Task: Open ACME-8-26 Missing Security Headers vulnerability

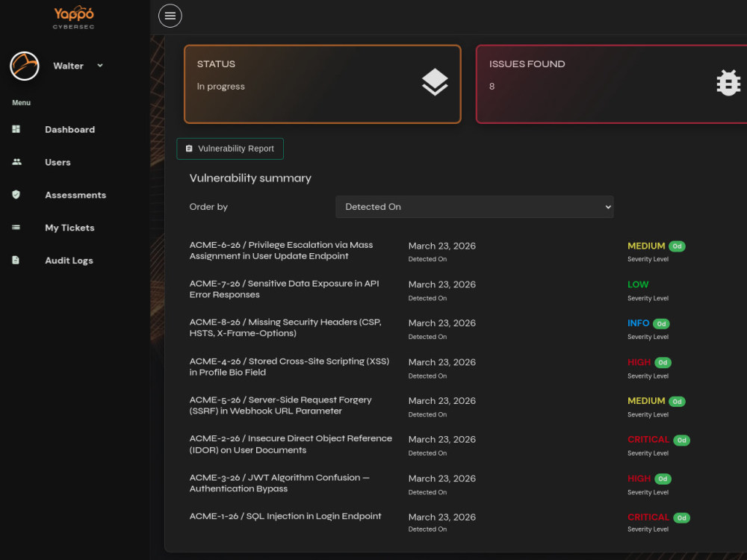Action: click(285, 328)
